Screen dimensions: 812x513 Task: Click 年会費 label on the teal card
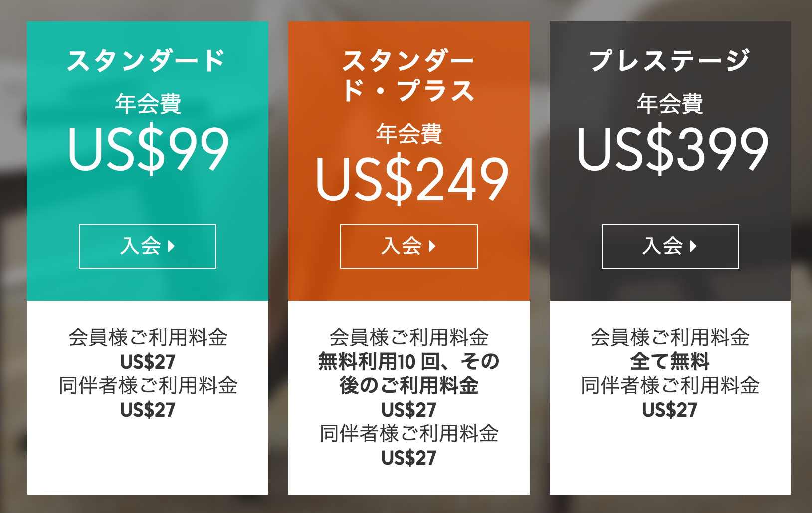click(x=148, y=104)
